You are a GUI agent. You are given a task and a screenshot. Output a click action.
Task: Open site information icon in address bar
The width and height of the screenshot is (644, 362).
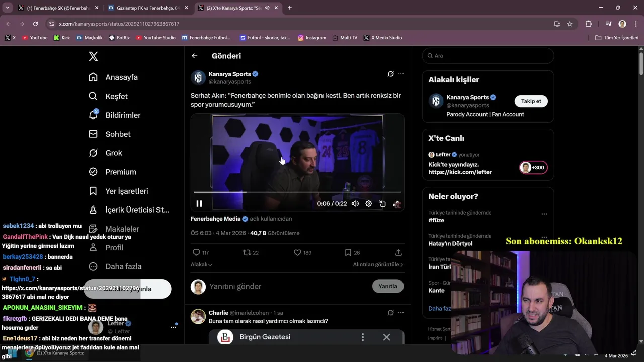51,24
